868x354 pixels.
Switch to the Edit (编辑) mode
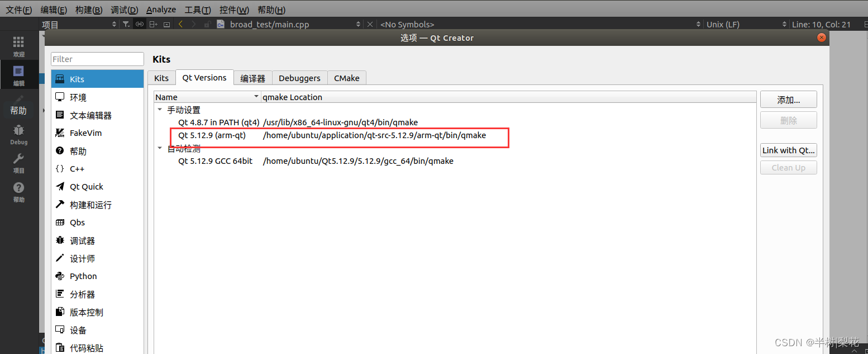pyautogui.click(x=19, y=76)
